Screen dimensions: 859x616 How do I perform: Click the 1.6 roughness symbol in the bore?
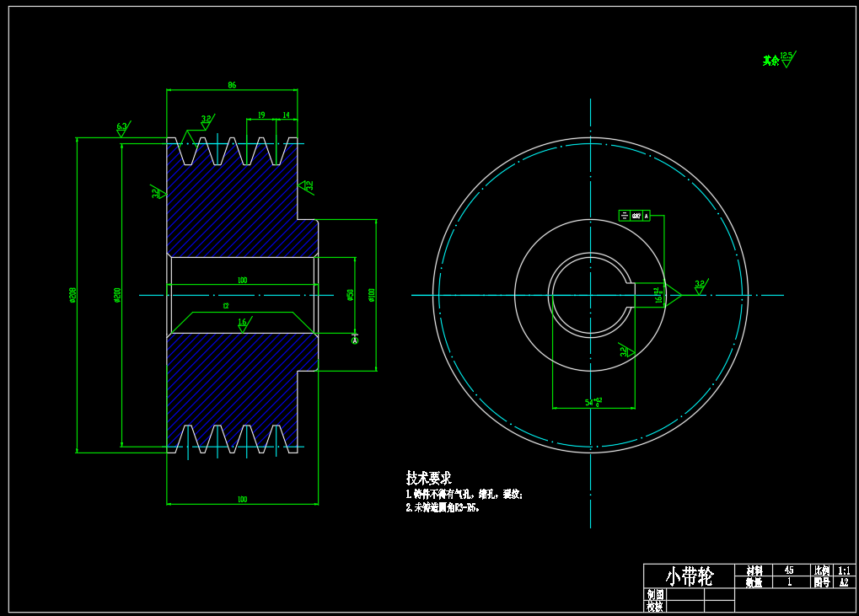click(x=243, y=323)
